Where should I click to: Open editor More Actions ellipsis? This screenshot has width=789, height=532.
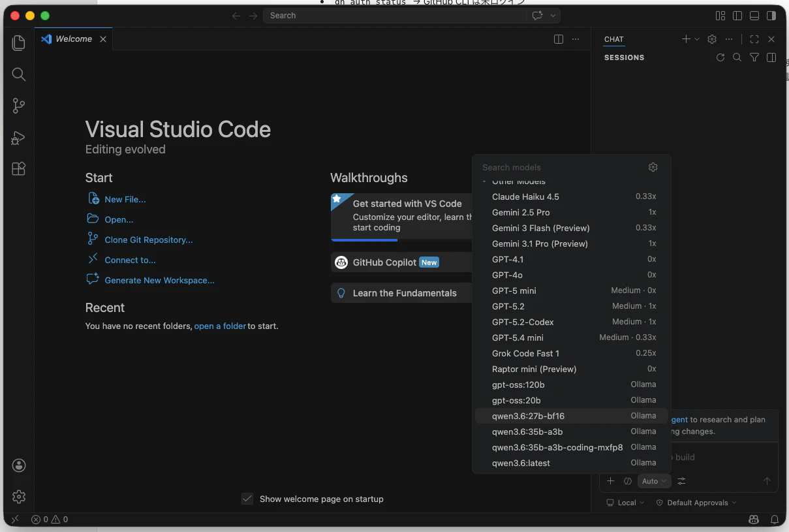pos(576,39)
